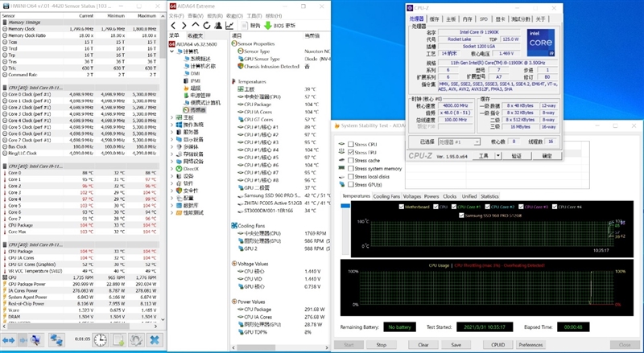Click Clear button in Stability Test
The height and width of the screenshot is (353, 644).
(423, 344)
